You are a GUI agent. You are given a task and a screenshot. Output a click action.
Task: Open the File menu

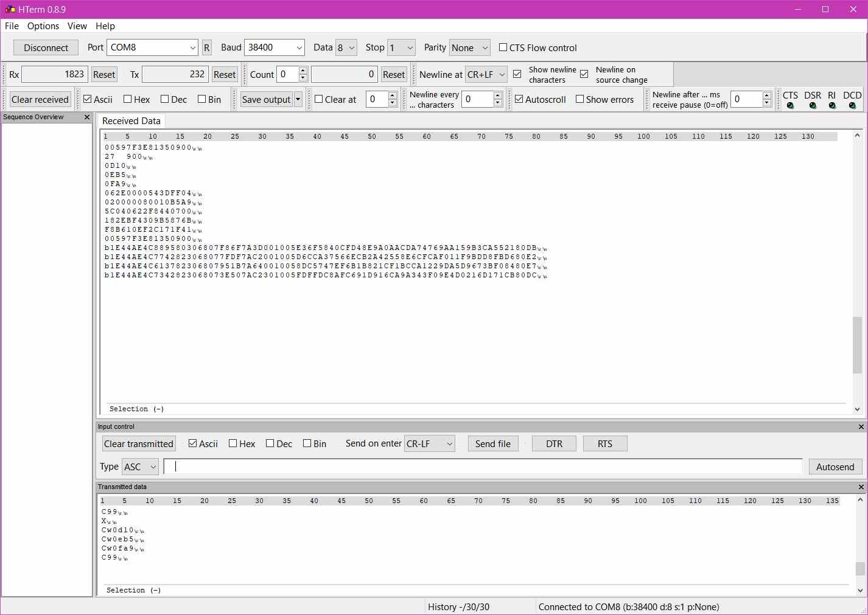[x=12, y=26]
